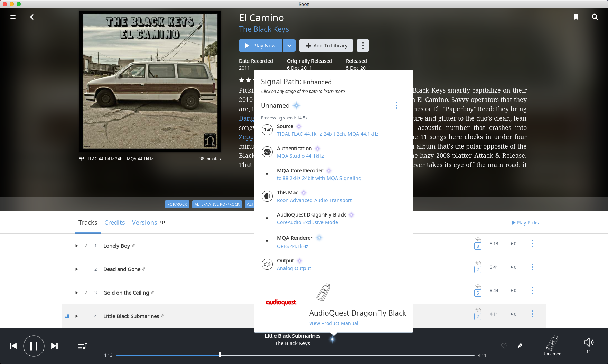Click the 88.2kHz MQA Core Decoder link
This screenshot has height=364, width=608.
point(319,178)
